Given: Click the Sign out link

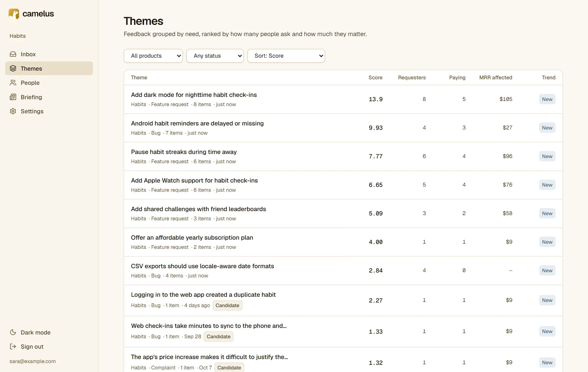Looking at the screenshot, I should tap(32, 347).
